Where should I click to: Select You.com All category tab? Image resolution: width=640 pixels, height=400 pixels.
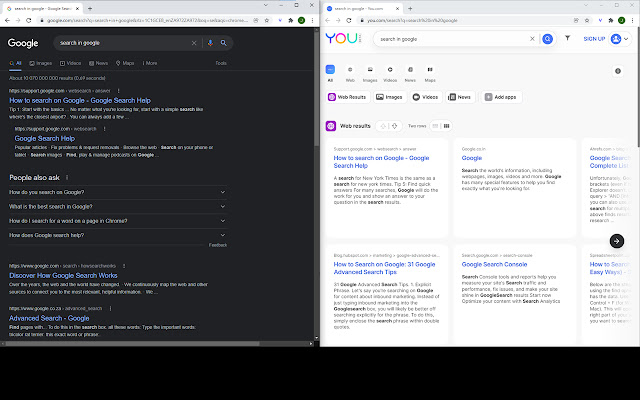tap(330, 74)
